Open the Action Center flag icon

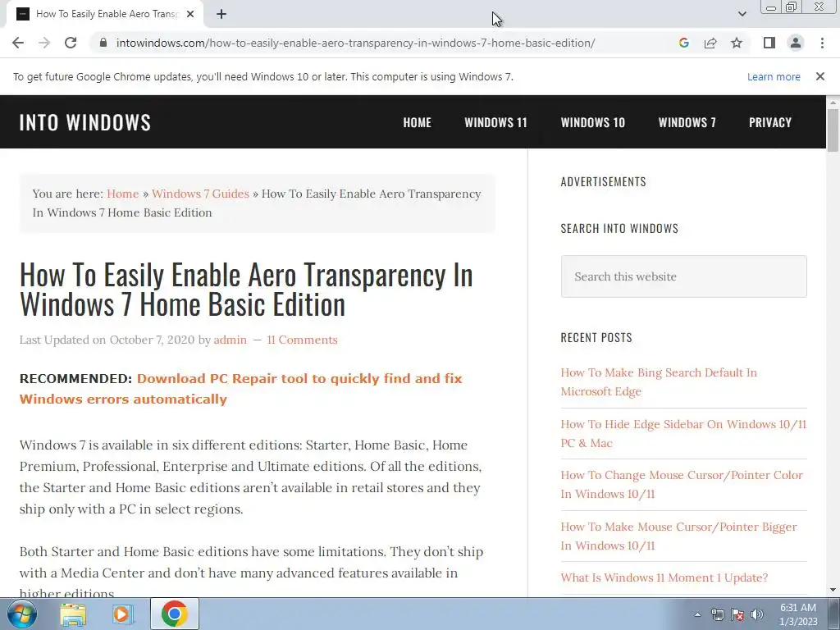pyautogui.click(x=737, y=614)
